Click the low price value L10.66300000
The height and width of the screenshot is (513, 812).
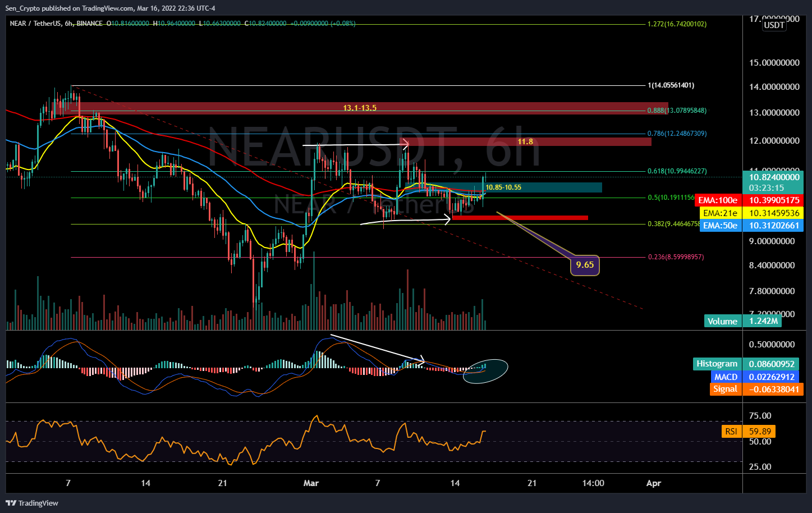click(x=220, y=24)
